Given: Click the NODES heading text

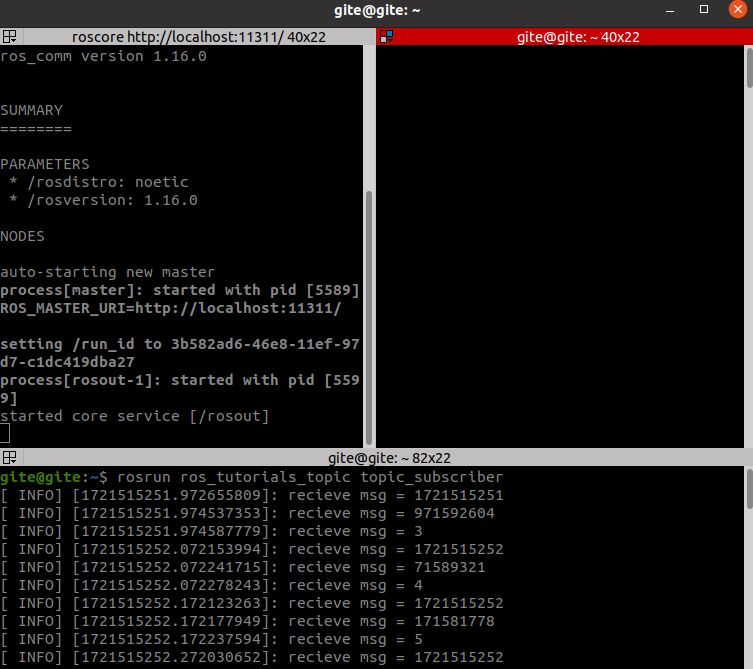Looking at the screenshot, I should click(x=22, y=236).
